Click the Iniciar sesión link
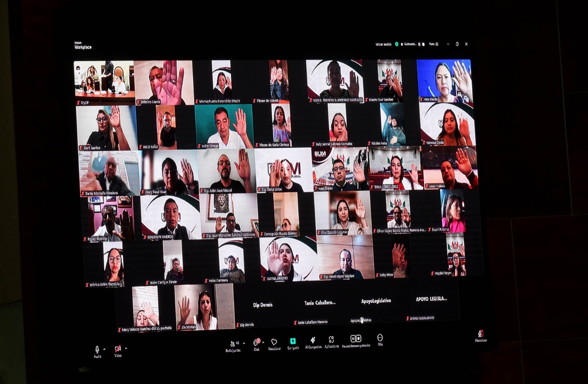The image size is (588, 384). [x=383, y=44]
